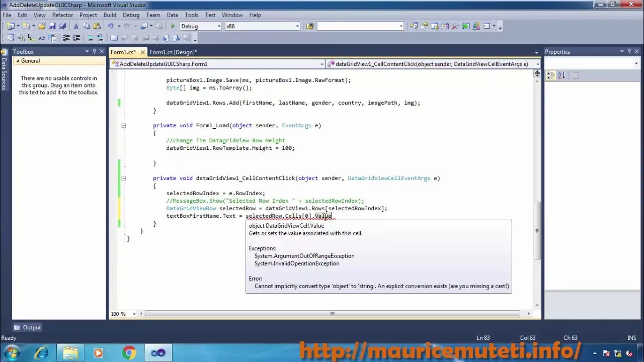The height and width of the screenshot is (362, 644).
Task: Open Solution Explorer from the toolbar icon
Action: (x=414, y=26)
